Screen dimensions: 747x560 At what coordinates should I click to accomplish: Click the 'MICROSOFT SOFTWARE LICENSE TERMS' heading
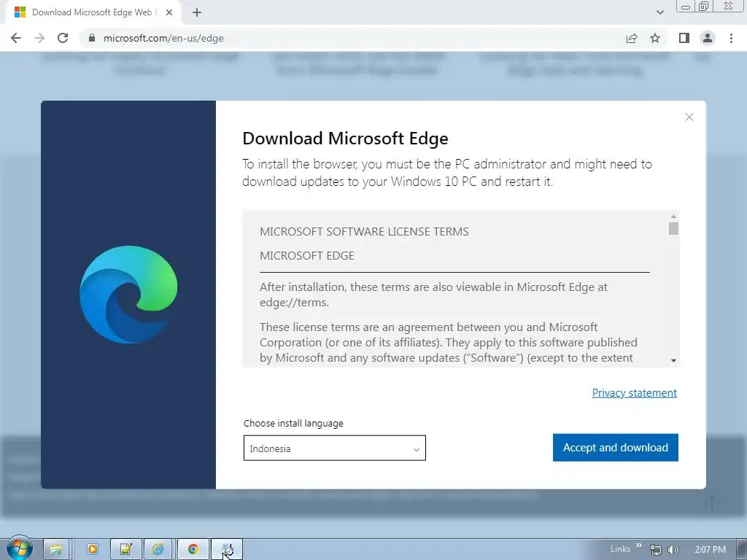[x=364, y=231]
